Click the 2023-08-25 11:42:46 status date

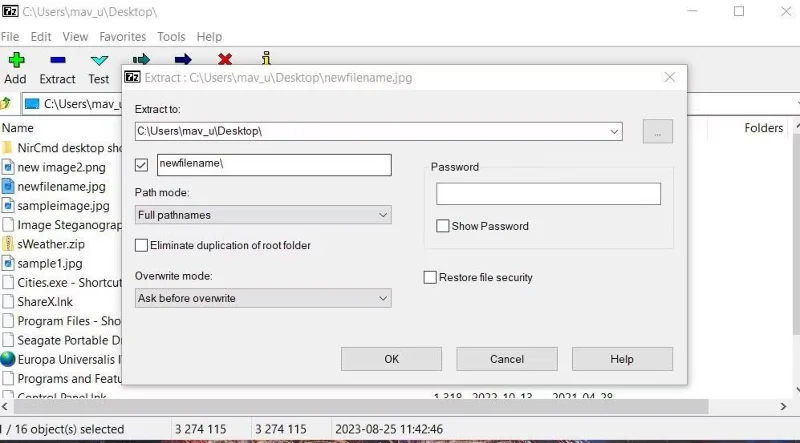click(x=389, y=429)
